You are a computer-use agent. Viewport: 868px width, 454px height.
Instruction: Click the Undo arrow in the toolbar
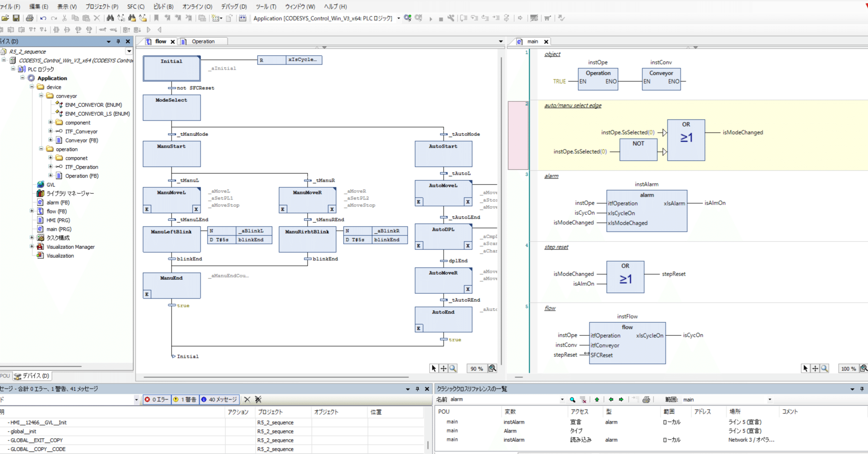tap(43, 18)
